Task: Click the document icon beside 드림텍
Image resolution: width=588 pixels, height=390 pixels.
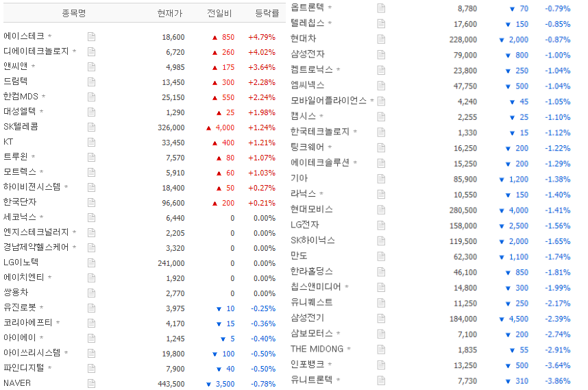Action: (92, 82)
